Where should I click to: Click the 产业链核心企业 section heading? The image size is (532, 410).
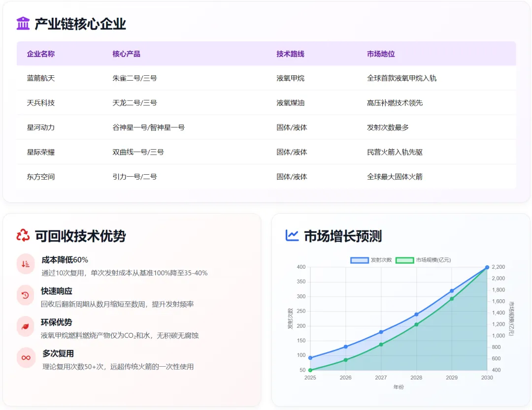click(x=80, y=24)
